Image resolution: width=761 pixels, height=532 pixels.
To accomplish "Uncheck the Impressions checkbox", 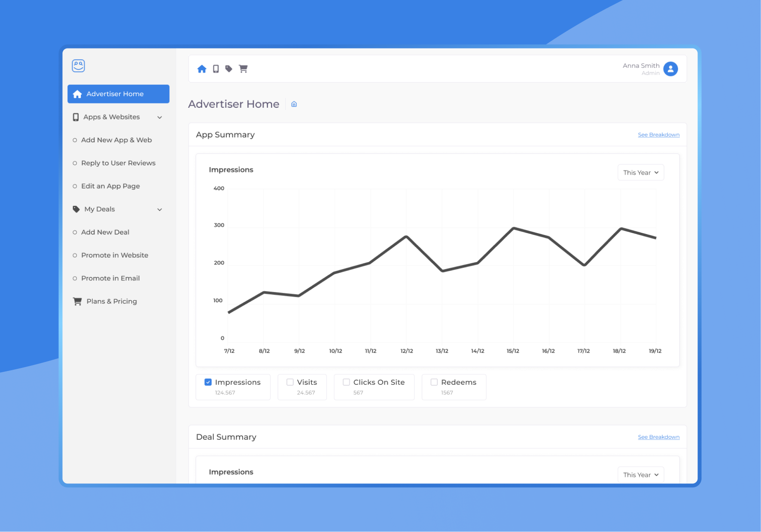I will point(208,381).
